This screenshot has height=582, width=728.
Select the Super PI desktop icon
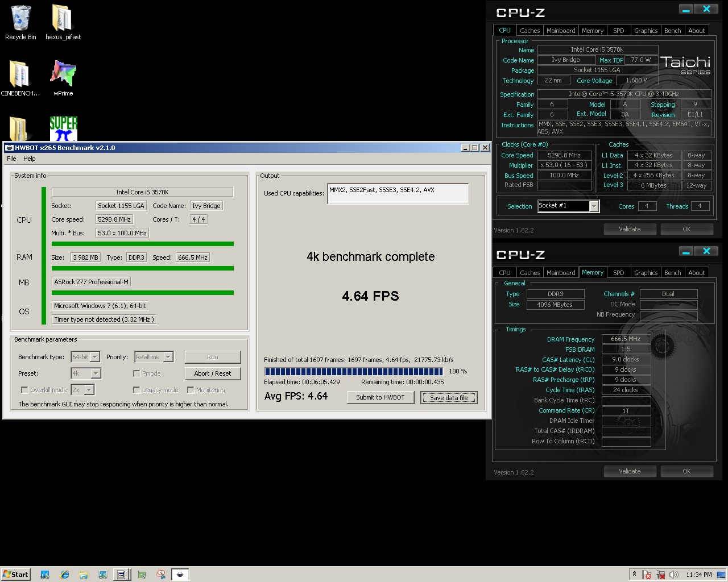pos(63,129)
